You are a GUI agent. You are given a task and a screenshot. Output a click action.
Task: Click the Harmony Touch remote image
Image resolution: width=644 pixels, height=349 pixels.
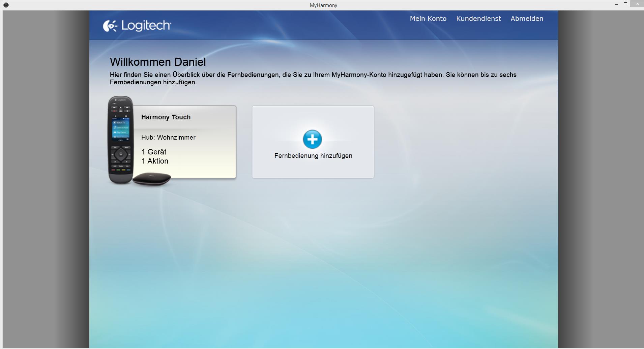click(x=120, y=140)
